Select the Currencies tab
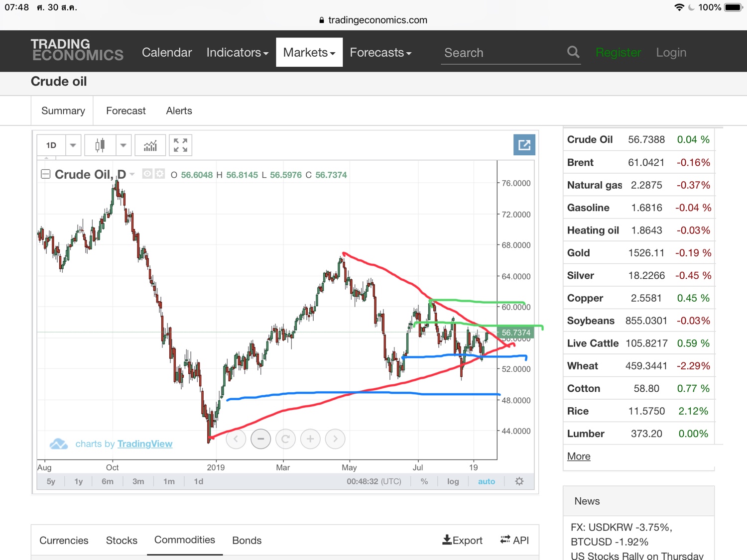747x560 pixels. tap(64, 541)
